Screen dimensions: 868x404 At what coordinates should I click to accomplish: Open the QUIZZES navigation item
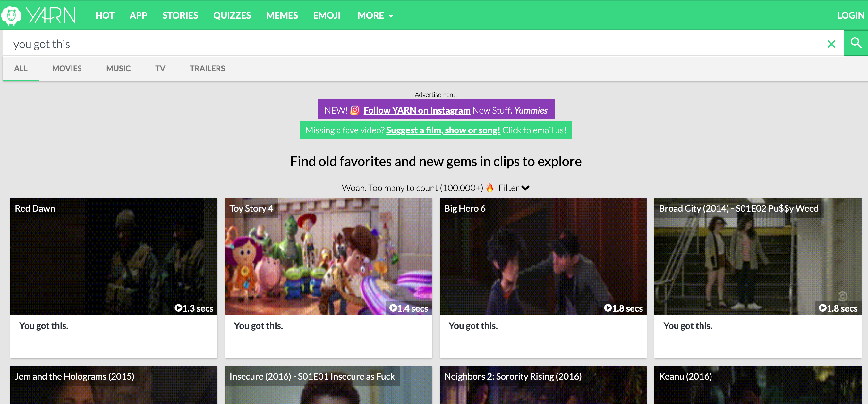pos(232,15)
